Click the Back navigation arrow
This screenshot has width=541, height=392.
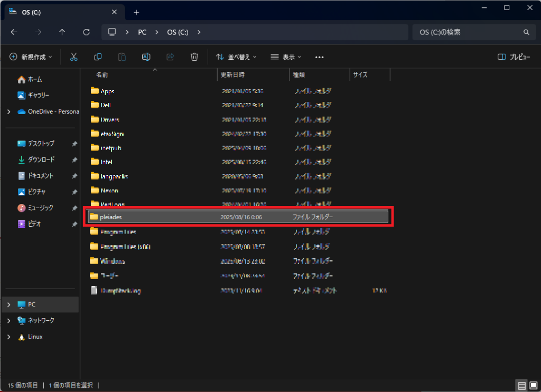click(x=14, y=32)
